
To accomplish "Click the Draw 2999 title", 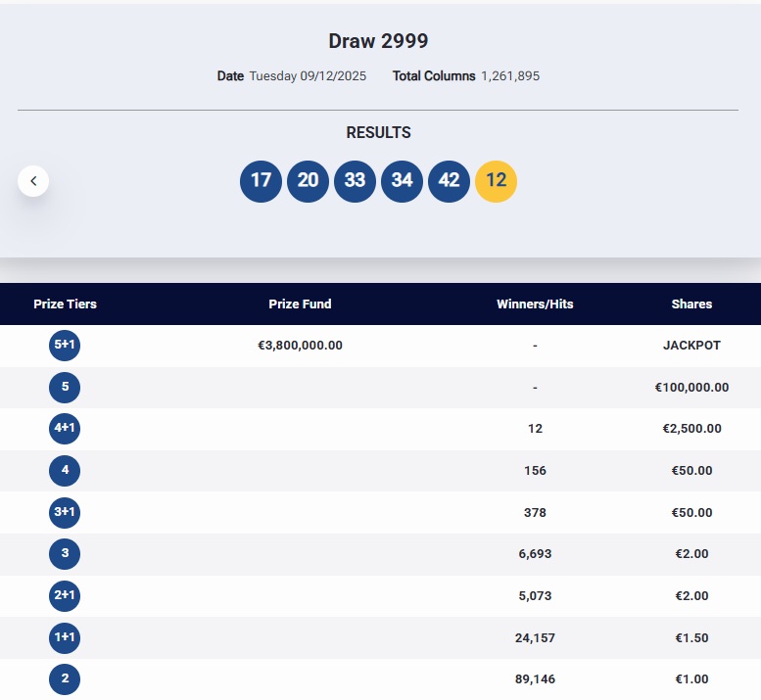I will click(x=378, y=41).
